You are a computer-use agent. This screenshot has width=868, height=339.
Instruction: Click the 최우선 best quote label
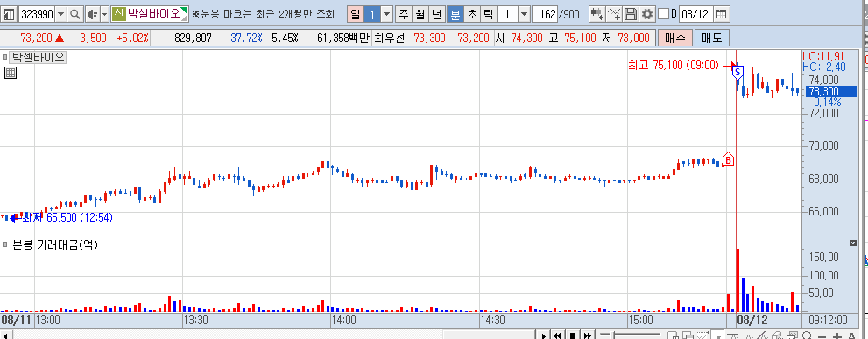point(390,39)
